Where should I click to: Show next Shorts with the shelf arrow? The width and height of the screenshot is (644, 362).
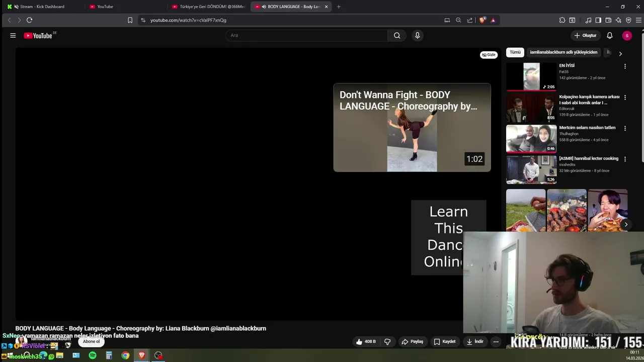tap(625, 224)
